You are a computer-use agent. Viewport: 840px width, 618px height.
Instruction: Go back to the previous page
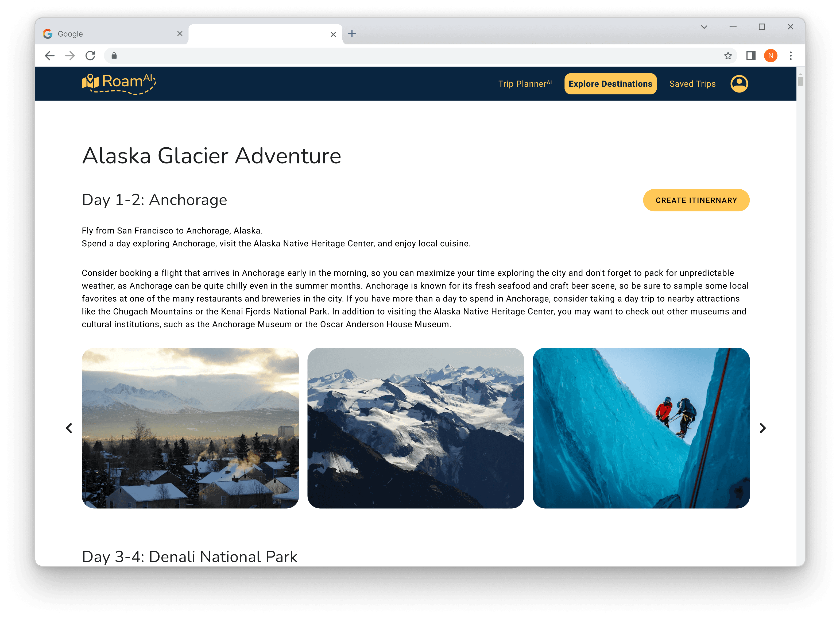tap(50, 56)
